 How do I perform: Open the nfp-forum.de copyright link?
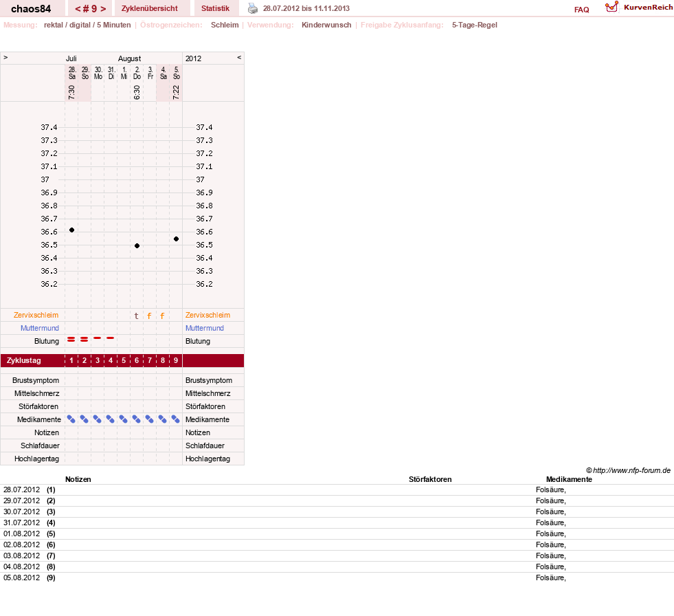point(628,470)
